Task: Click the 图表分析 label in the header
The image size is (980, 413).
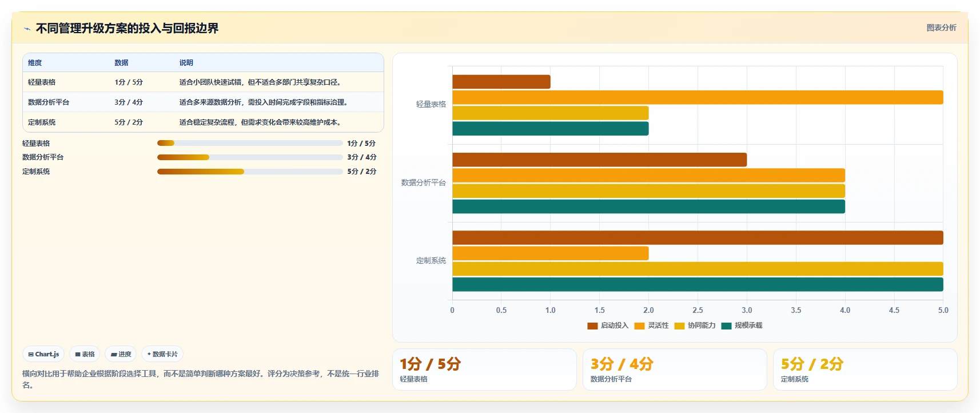Action: [x=941, y=27]
